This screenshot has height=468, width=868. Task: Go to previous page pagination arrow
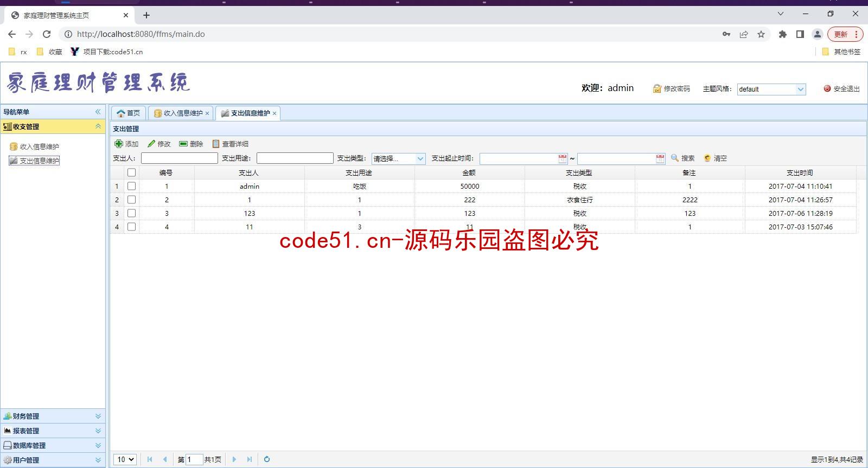(x=165, y=459)
